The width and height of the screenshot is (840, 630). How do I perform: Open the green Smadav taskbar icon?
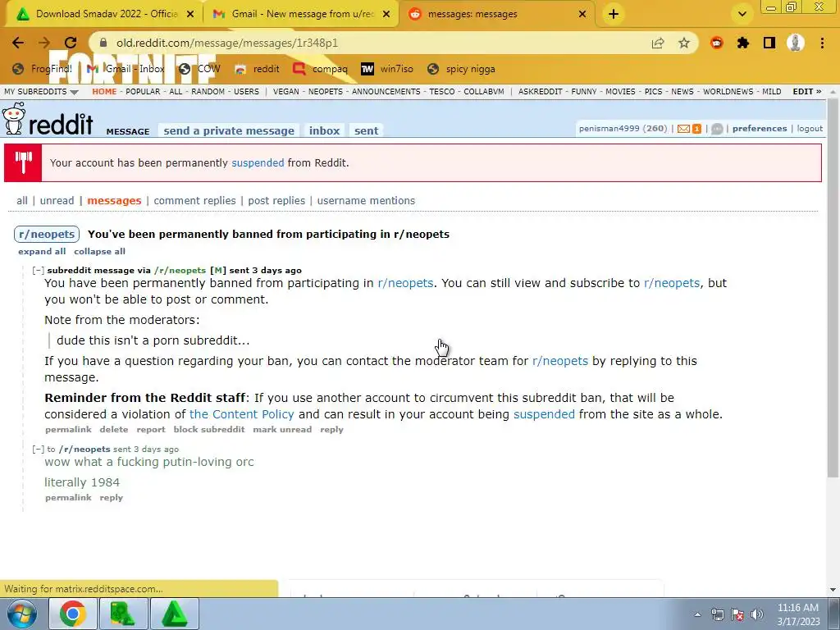pyautogui.click(x=123, y=614)
